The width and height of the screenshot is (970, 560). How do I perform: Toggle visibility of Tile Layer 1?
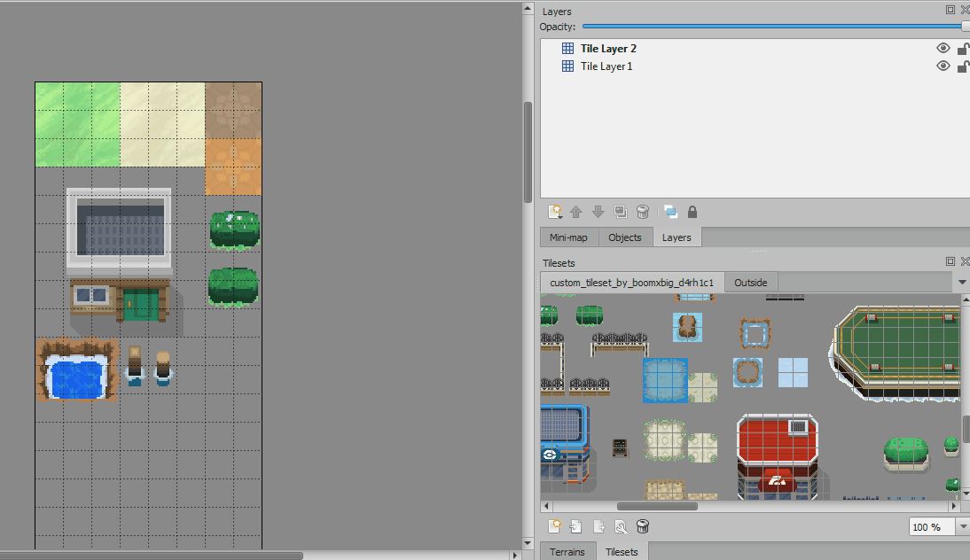(x=943, y=66)
